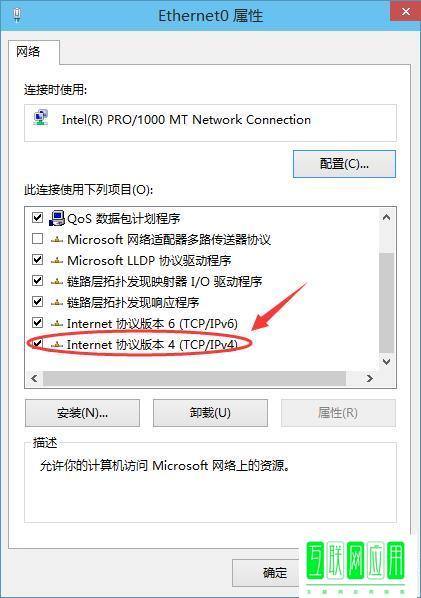
Task: Uncheck the QoS 数据包计划程序 checkbox
Action: point(37,218)
